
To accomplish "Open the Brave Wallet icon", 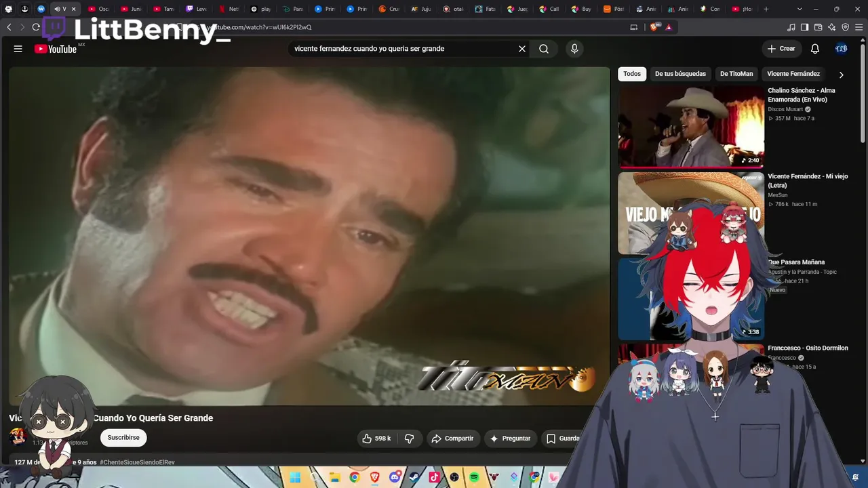I will point(818,27).
